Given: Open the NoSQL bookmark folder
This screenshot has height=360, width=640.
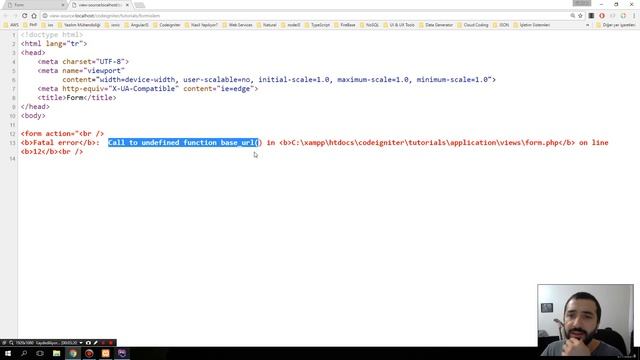Looking at the screenshot, I should pos(369,25).
